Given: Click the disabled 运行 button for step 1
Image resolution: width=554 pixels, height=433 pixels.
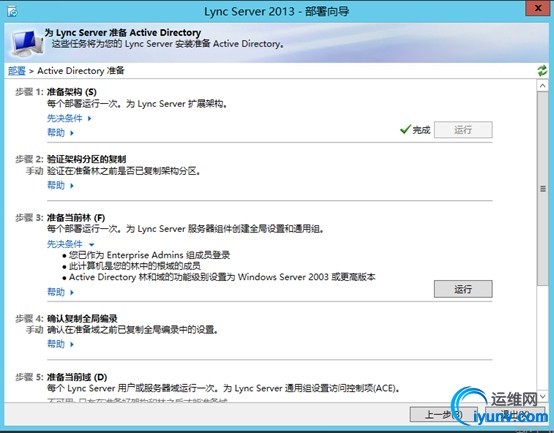Looking at the screenshot, I should 463,130.
